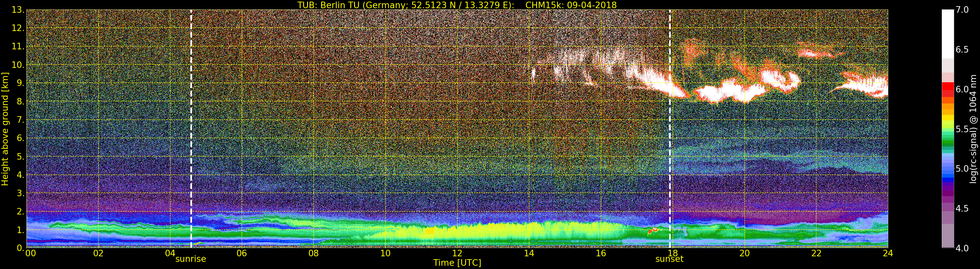Click the "16" time axis tick label
The width and height of the screenshot is (980, 269).
coord(601,253)
